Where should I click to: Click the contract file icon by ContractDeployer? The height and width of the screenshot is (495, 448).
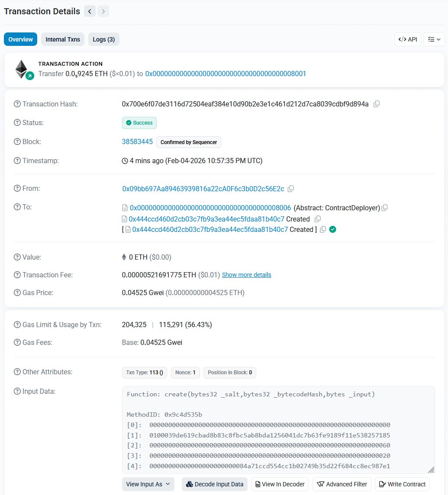tap(125, 208)
